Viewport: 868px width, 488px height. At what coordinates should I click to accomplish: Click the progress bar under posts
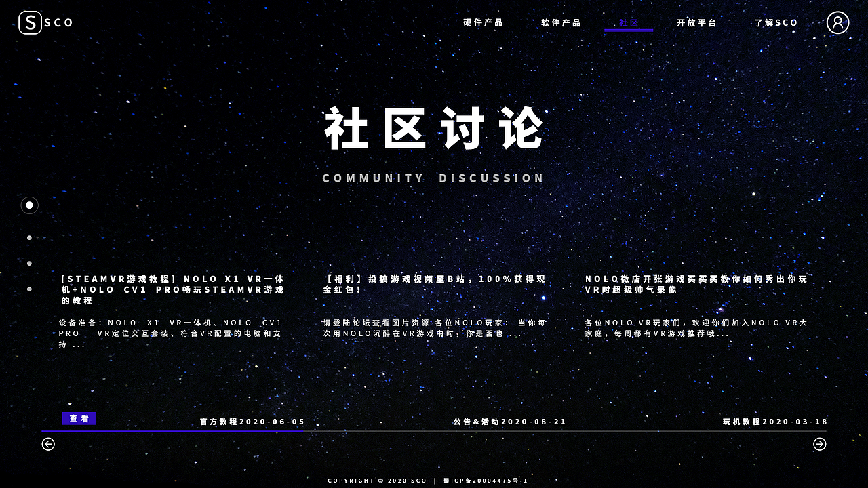[434, 430]
